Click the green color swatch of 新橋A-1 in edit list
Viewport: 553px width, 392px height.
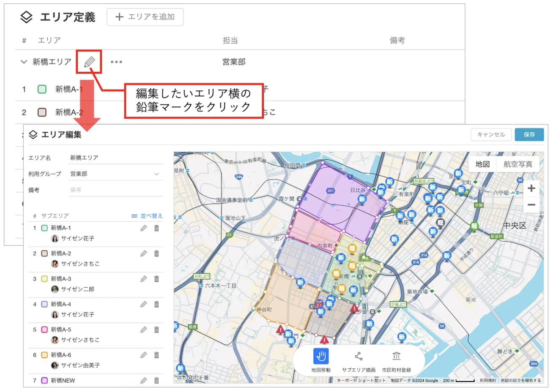click(x=44, y=228)
